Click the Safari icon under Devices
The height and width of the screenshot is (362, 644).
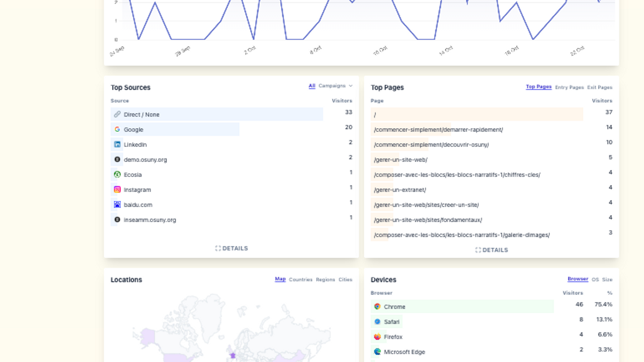[x=377, y=321]
